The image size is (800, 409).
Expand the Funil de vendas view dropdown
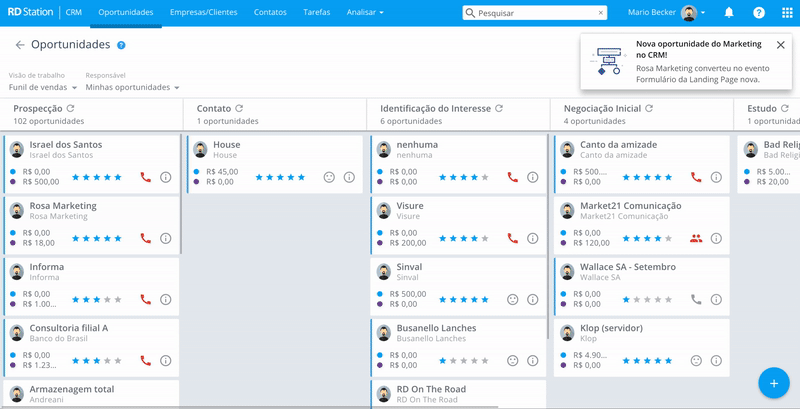pos(43,87)
